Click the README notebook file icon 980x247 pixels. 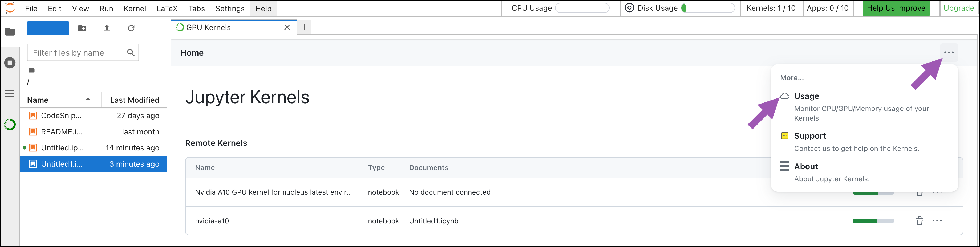pyautogui.click(x=33, y=132)
